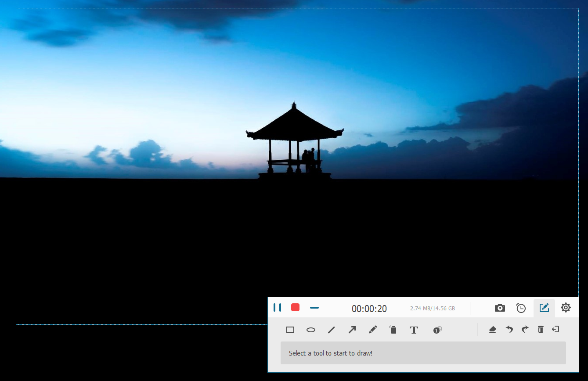Clear all drawings with trash icon

(x=541, y=330)
